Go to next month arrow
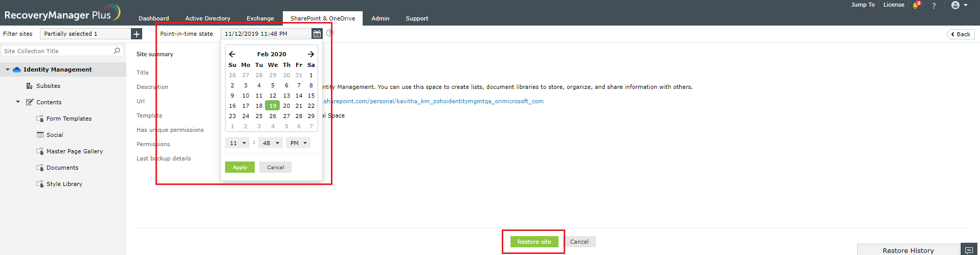 [x=311, y=54]
